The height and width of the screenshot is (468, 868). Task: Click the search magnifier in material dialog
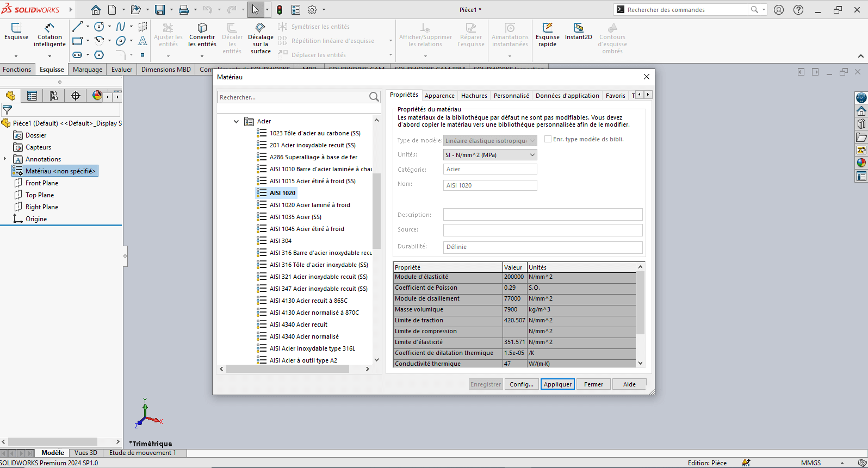coord(374,97)
